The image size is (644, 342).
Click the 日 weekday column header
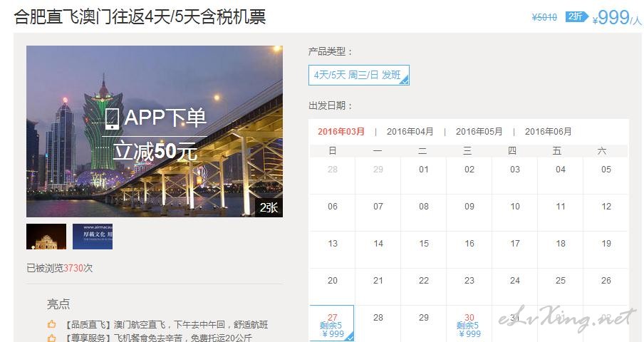(332, 150)
